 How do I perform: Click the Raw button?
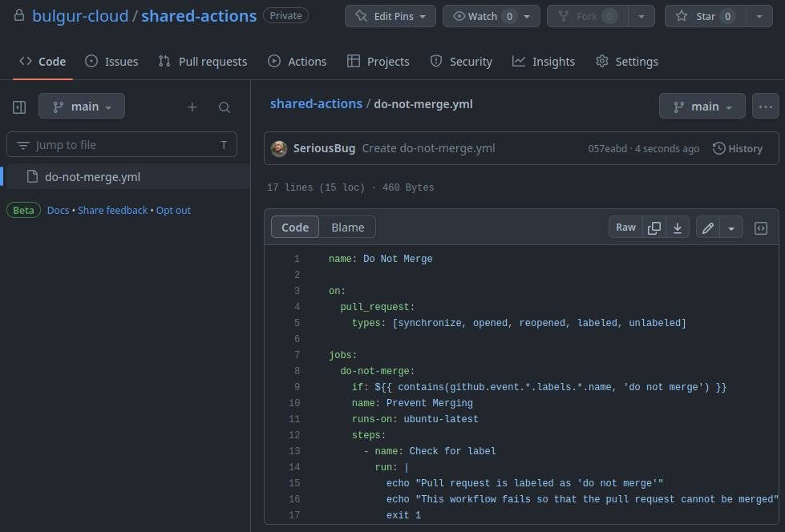625,228
